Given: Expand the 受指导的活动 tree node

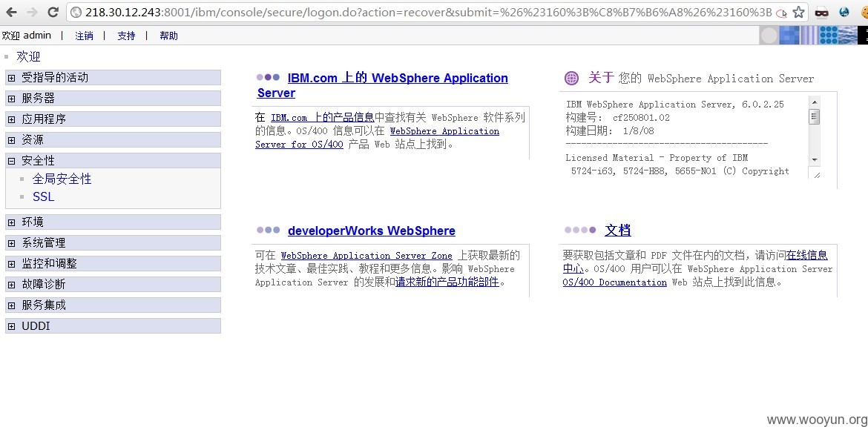Looking at the screenshot, I should click(11, 78).
